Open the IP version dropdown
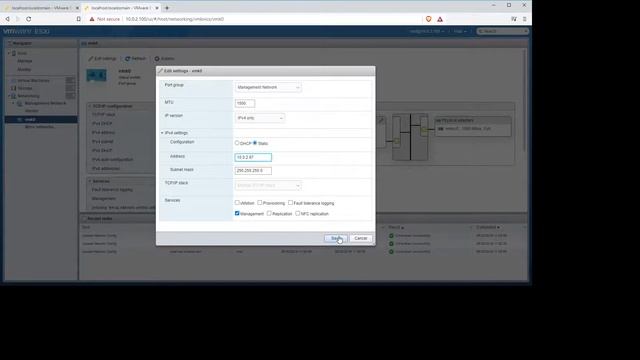 pyautogui.click(x=260, y=118)
